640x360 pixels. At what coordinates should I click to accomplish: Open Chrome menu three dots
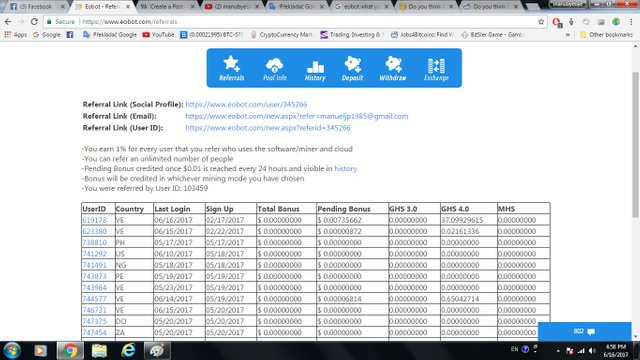[x=631, y=22]
